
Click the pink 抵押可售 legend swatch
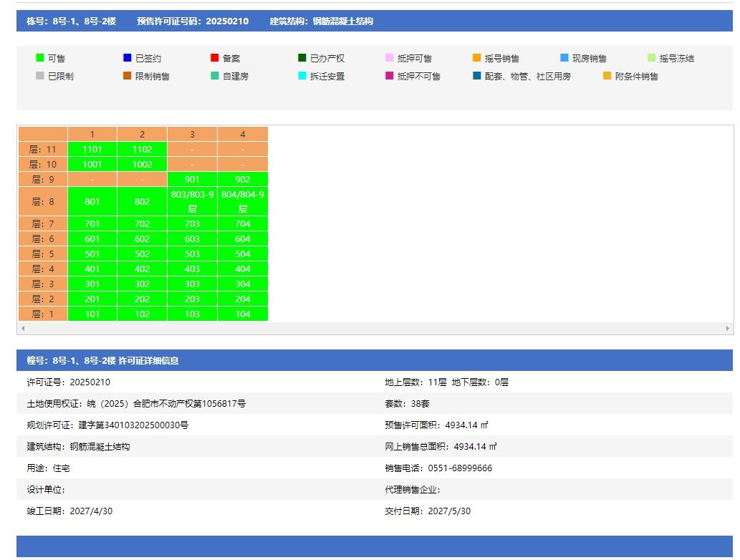(390, 57)
